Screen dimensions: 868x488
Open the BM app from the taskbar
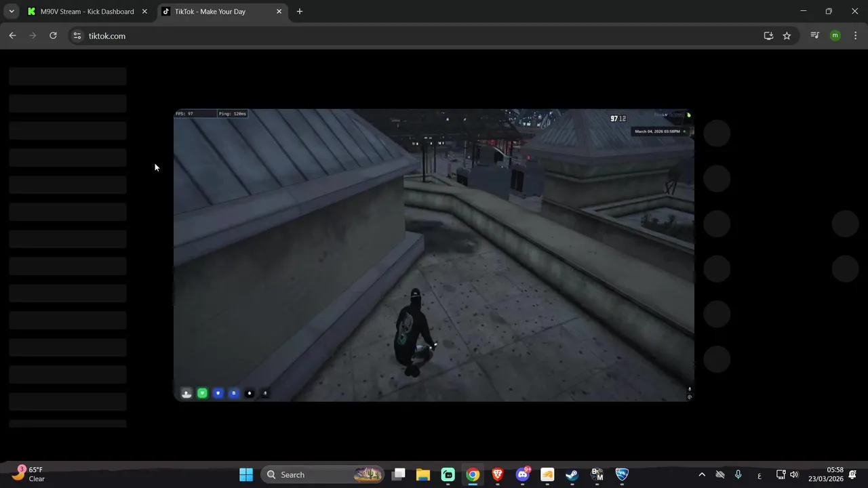point(597,474)
